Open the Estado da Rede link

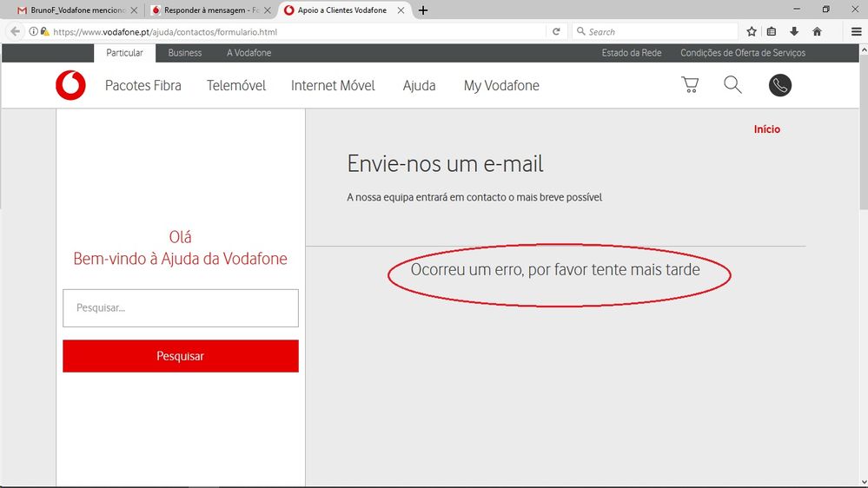[x=632, y=53]
